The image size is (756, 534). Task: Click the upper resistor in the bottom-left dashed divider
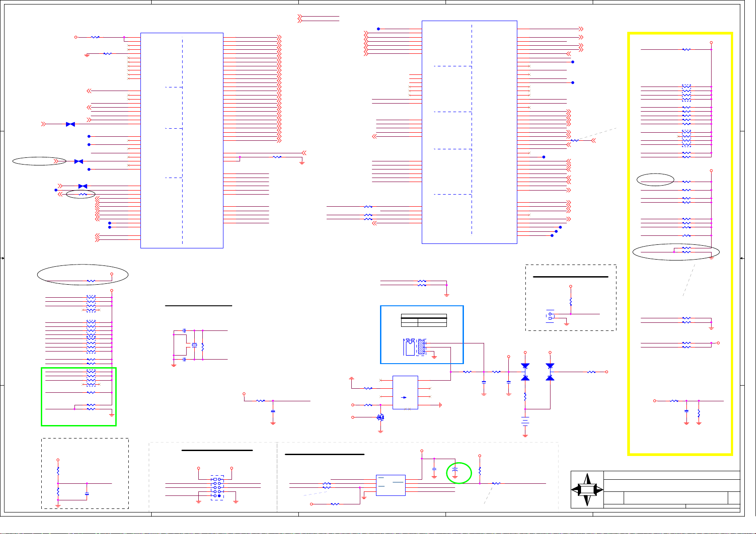58,471
